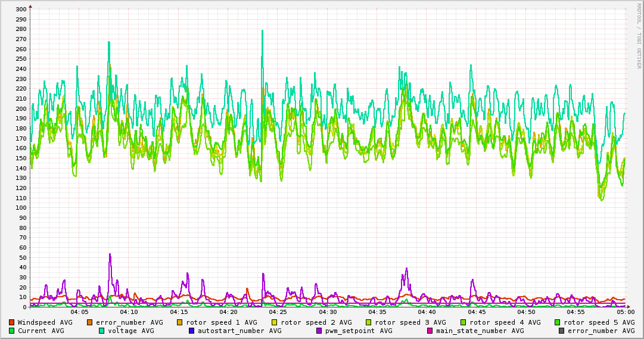Viewport: 644px width, 339px height.
Task: Click the 300 value on the y-axis
Action: (21, 10)
